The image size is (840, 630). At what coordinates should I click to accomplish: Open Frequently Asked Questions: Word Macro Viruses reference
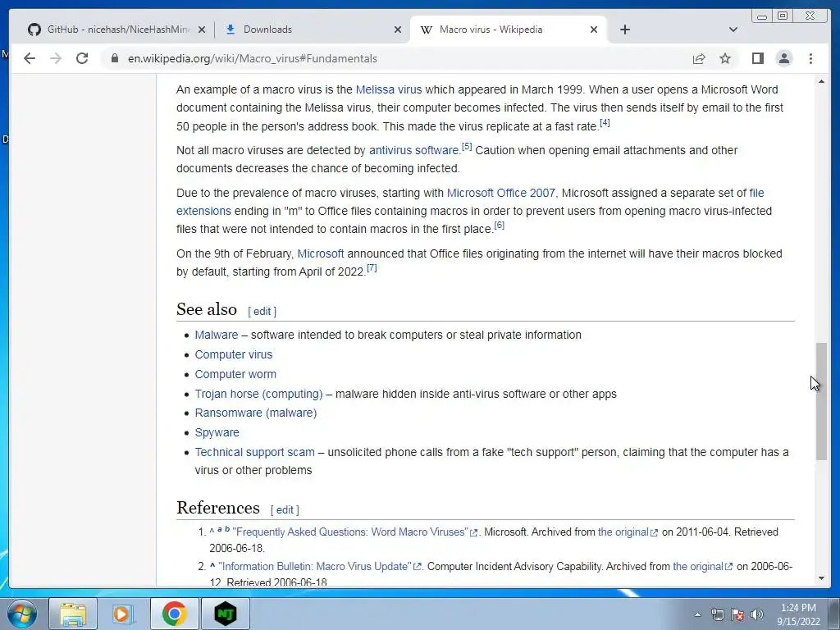point(350,532)
